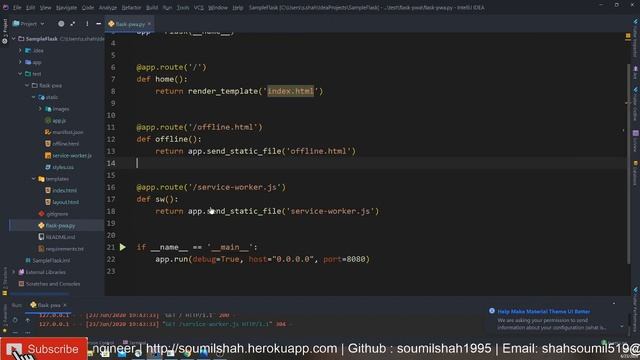Click the editor vertical scrollbar

pyautogui.click(x=628, y=163)
